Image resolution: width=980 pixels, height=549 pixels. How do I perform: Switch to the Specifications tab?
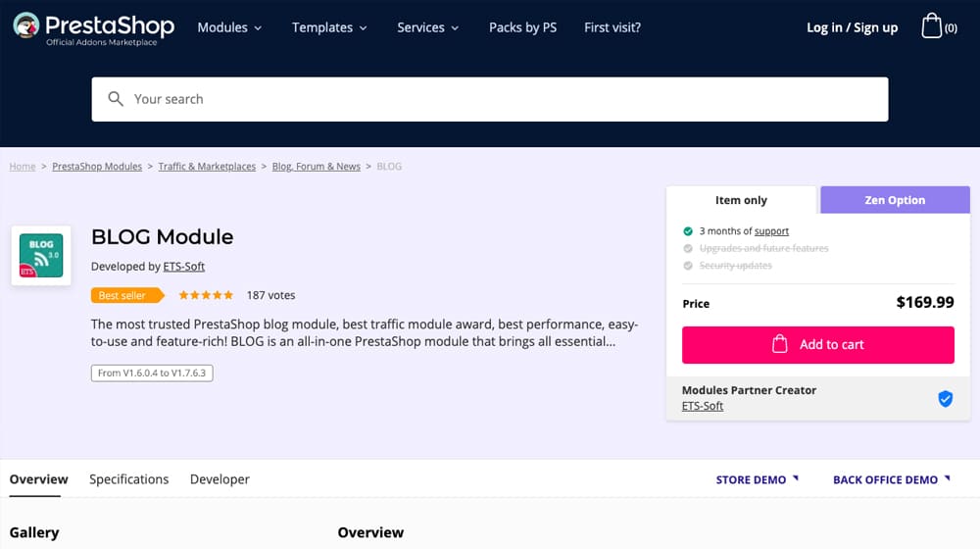(128, 479)
